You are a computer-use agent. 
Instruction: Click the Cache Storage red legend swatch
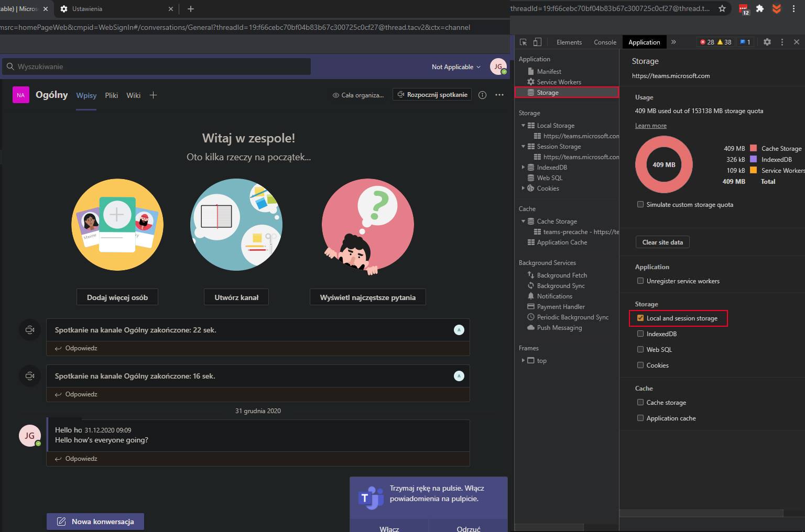coord(753,148)
